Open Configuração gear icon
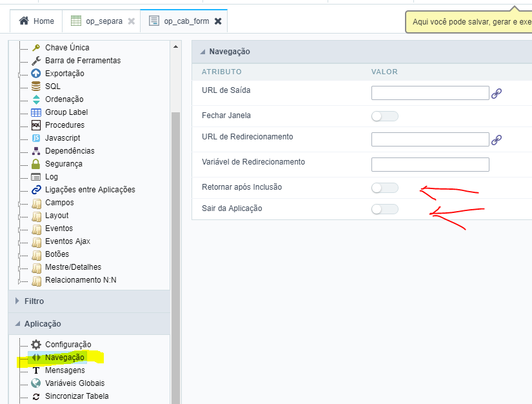Screen dimensions: 532x404 [x=36, y=345]
